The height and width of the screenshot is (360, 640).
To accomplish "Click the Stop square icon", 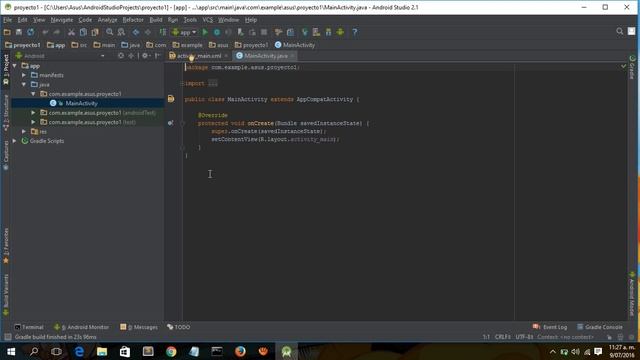I will 264,32.
